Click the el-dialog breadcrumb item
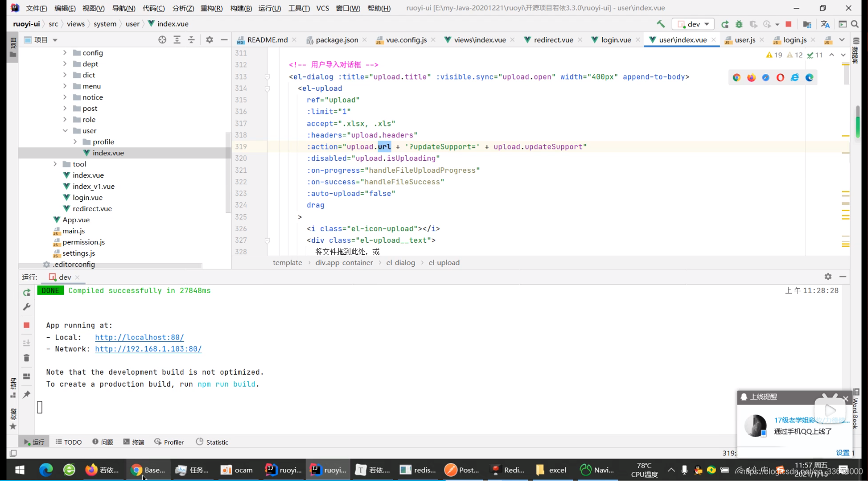This screenshot has width=868, height=481. (x=401, y=263)
